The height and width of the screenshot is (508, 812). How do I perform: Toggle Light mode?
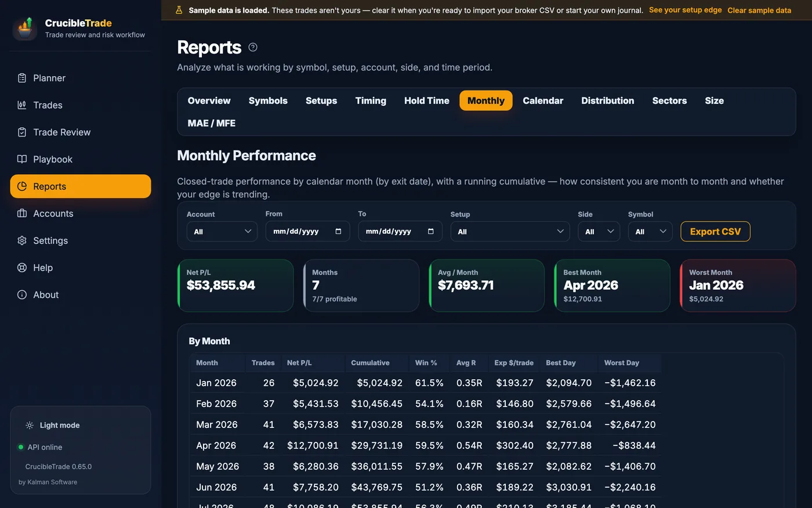pos(52,426)
